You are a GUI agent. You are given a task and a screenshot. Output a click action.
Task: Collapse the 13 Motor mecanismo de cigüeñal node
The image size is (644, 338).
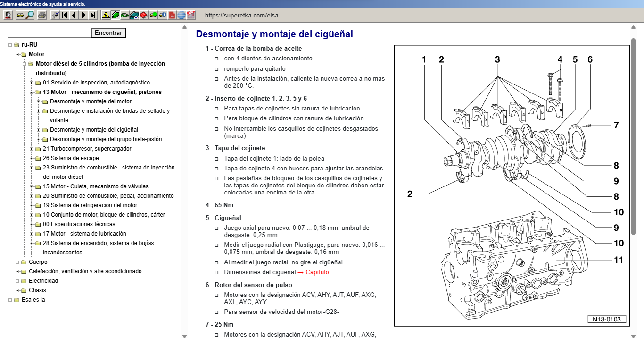(x=32, y=92)
